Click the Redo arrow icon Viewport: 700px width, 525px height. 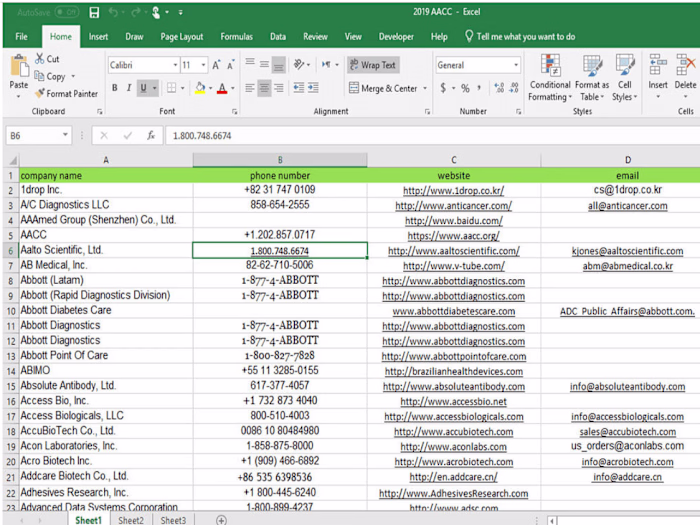click(x=135, y=12)
